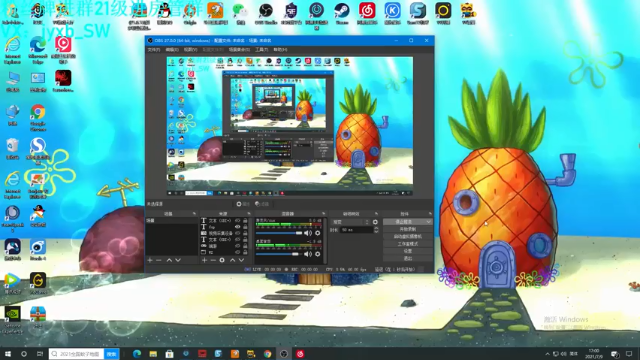Add a new source with the plus button
This screenshot has height=360, width=640.
[x=204, y=260]
